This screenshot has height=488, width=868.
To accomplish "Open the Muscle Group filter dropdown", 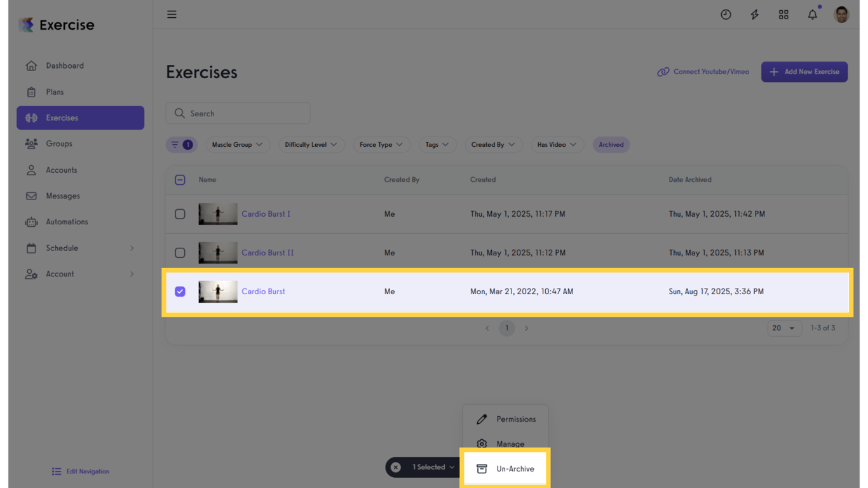I will 237,145.
